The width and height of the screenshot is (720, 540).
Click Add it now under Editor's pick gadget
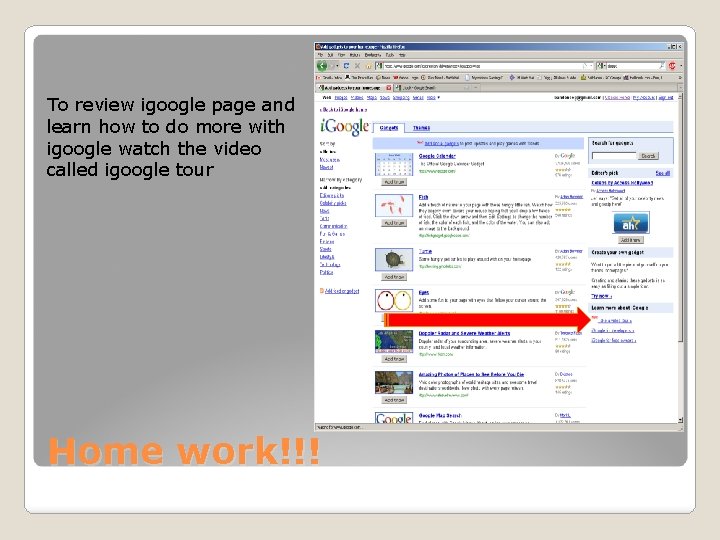click(x=631, y=240)
